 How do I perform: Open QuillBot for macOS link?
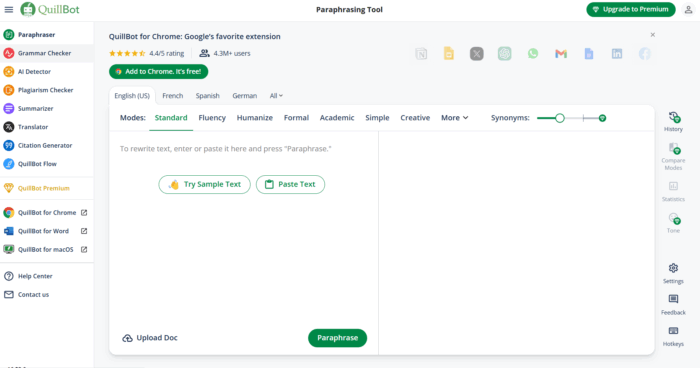(47, 249)
